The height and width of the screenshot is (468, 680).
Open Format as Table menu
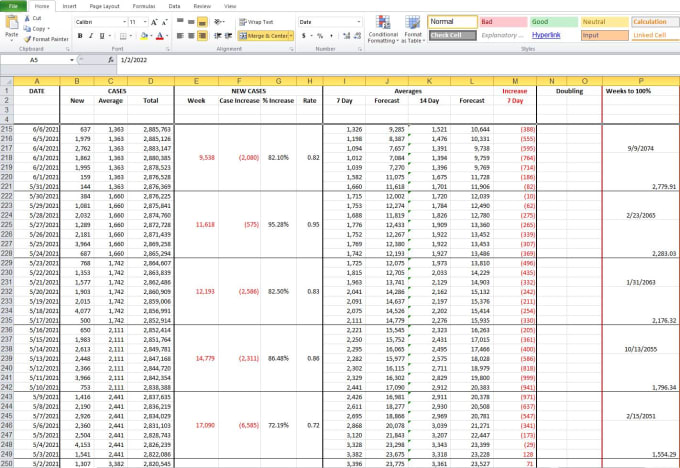[412, 29]
